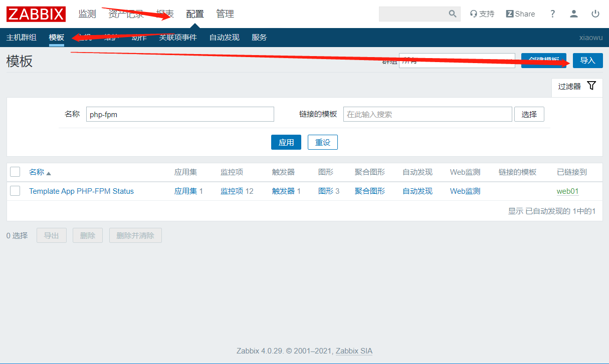
Task: Click the logout power icon
Action: (595, 14)
